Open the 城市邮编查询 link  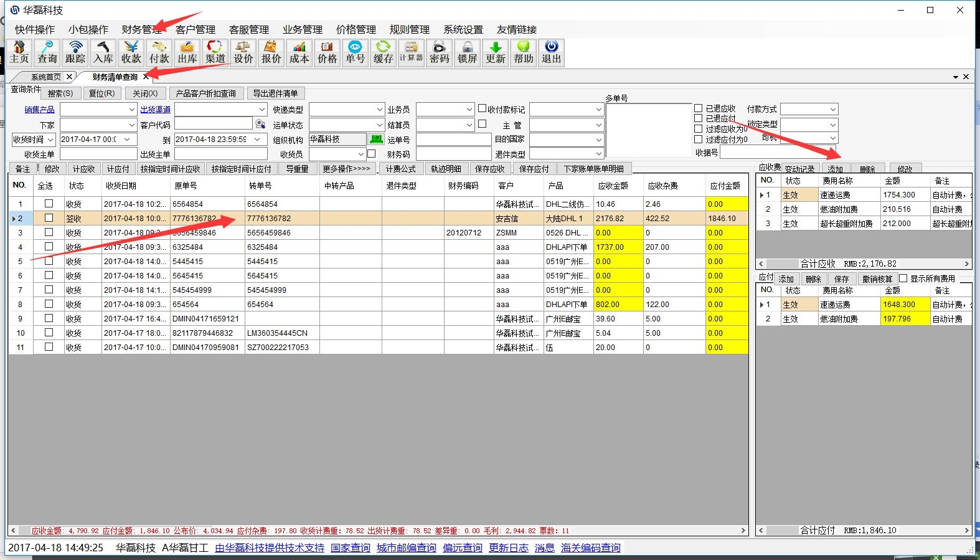pyautogui.click(x=406, y=548)
